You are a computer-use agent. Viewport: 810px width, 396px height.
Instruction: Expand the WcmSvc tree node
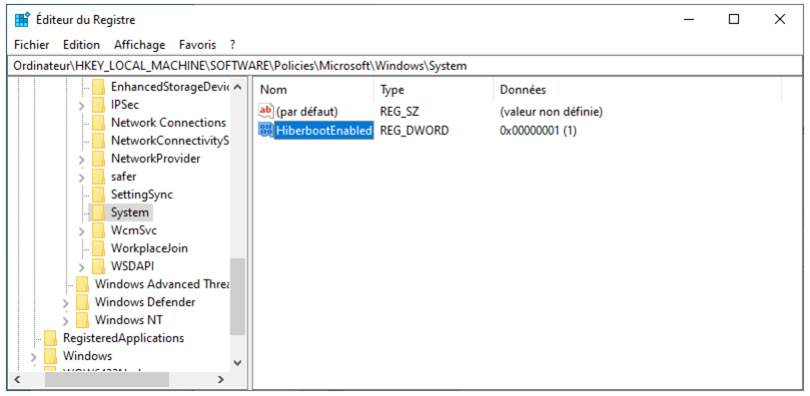point(82,231)
